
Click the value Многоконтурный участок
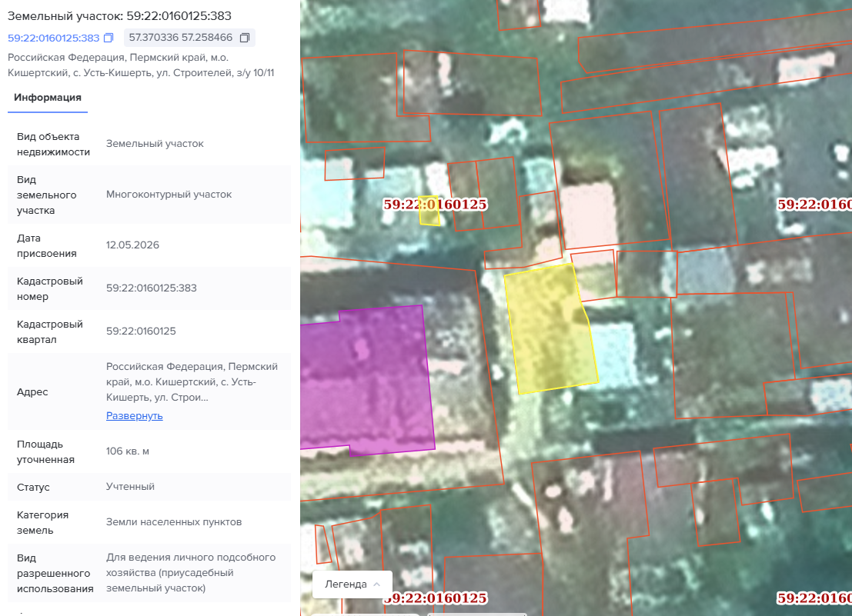(169, 195)
